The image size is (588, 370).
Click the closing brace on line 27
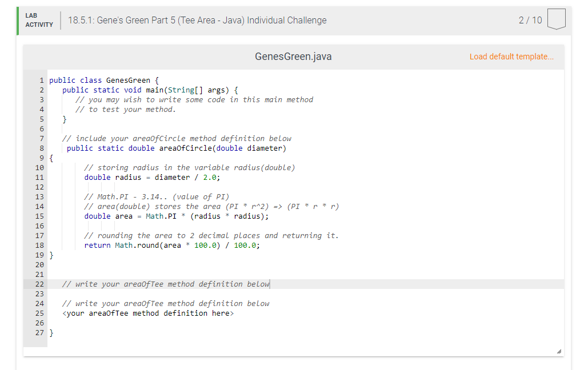click(50, 332)
